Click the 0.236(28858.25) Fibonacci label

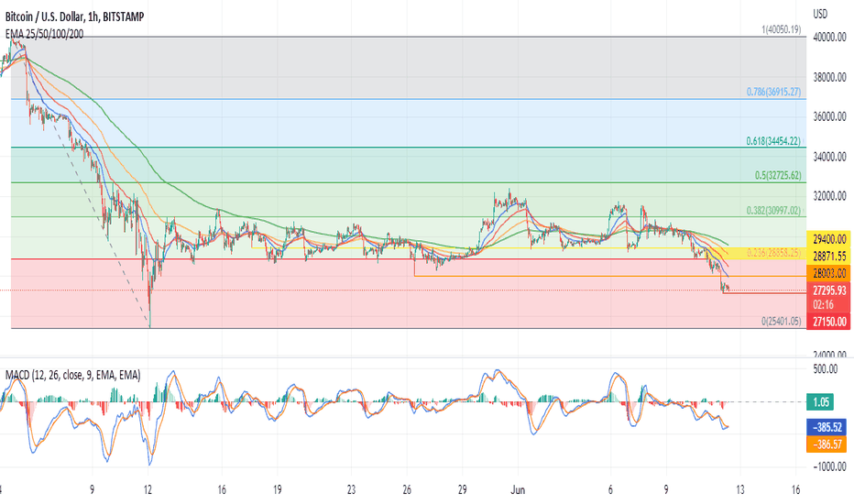coord(773,252)
